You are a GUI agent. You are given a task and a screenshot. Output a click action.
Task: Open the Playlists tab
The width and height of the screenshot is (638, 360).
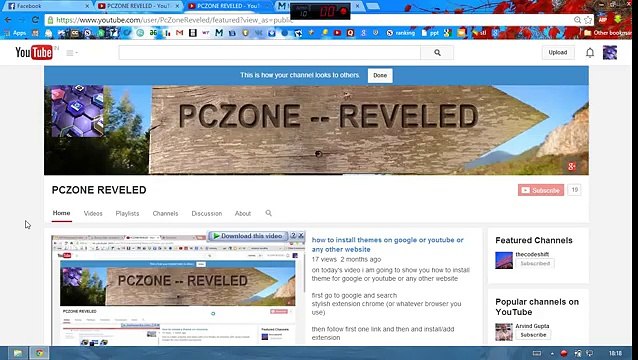pyautogui.click(x=127, y=213)
